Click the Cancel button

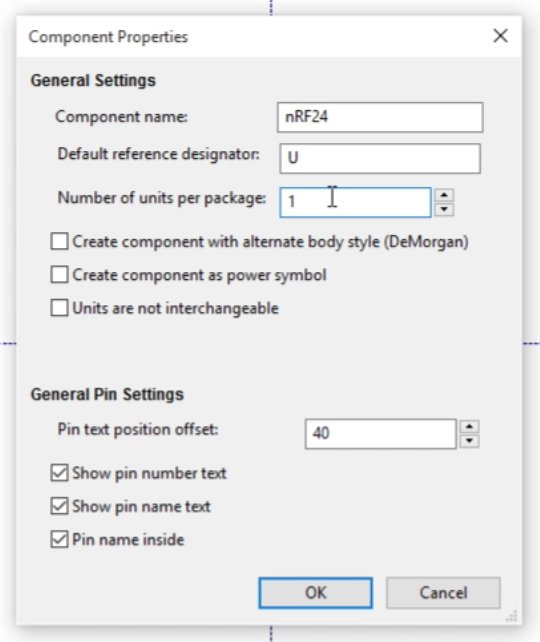[443, 593]
